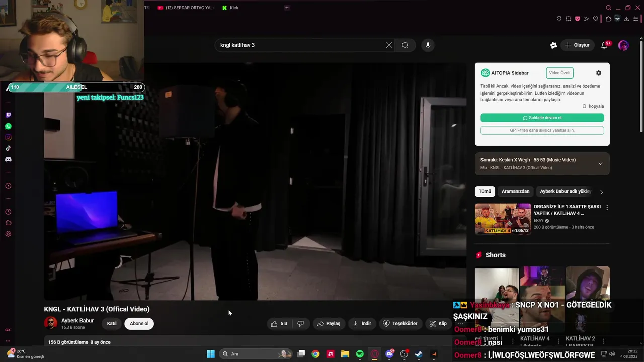
Task: Open the YouTube account avatar menu
Action: tap(623, 45)
